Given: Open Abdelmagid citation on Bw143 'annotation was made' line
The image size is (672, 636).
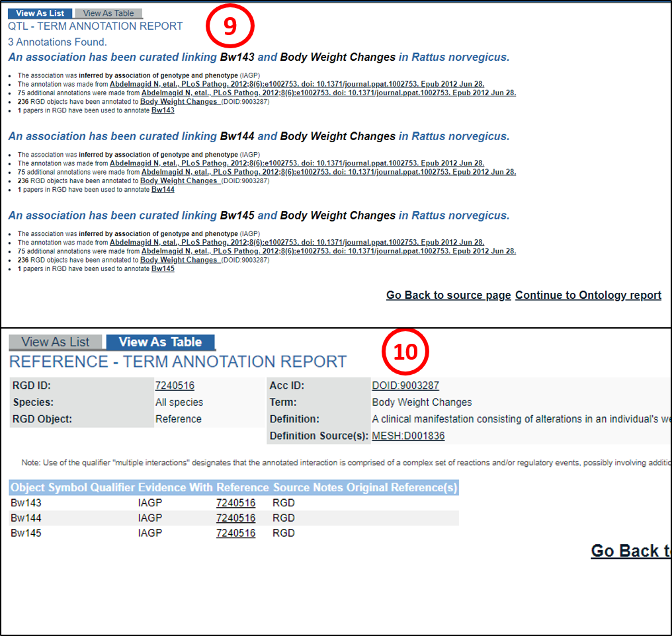Looking at the screenshot, I should [296, 84].
